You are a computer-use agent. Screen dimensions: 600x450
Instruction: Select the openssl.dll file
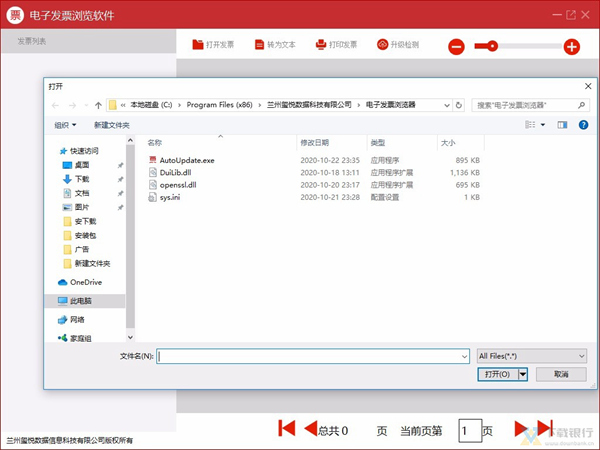coord(178,185)
